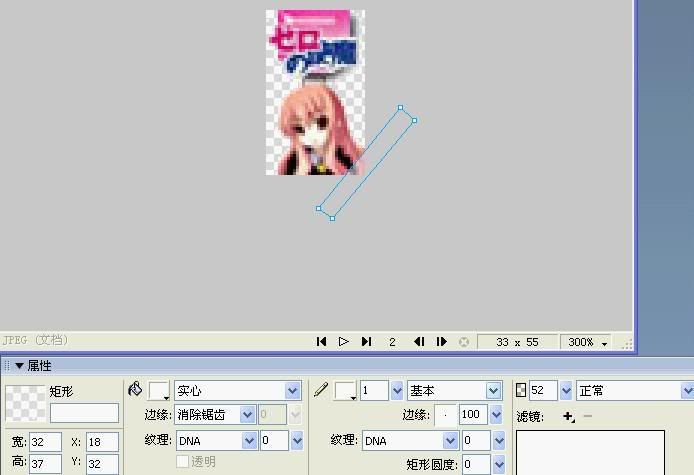This screenshot has height=475, width=694.
Task: Open the 300% zoom level menu
Action: pyautogui.click(x=586, y=342)
